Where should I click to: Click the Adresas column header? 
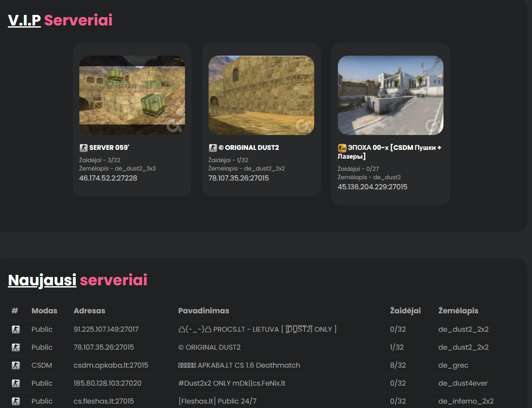[x=89, y=311]
